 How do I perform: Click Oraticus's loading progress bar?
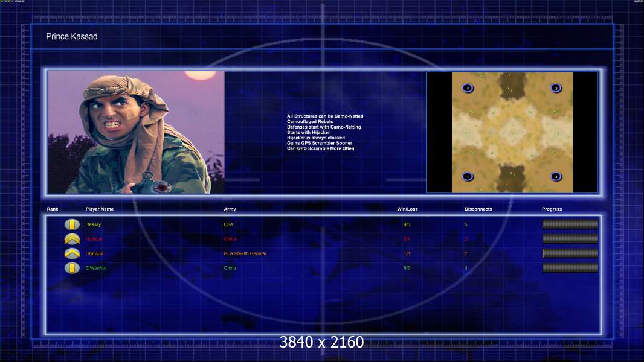pyautogui.click(x=570, y=253)
